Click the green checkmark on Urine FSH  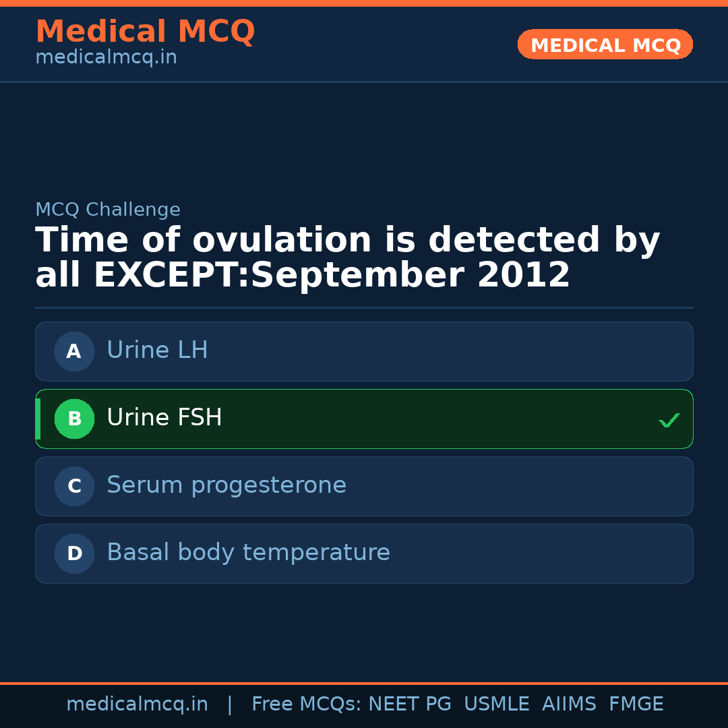pyautogui.click(x=669, y=420)
